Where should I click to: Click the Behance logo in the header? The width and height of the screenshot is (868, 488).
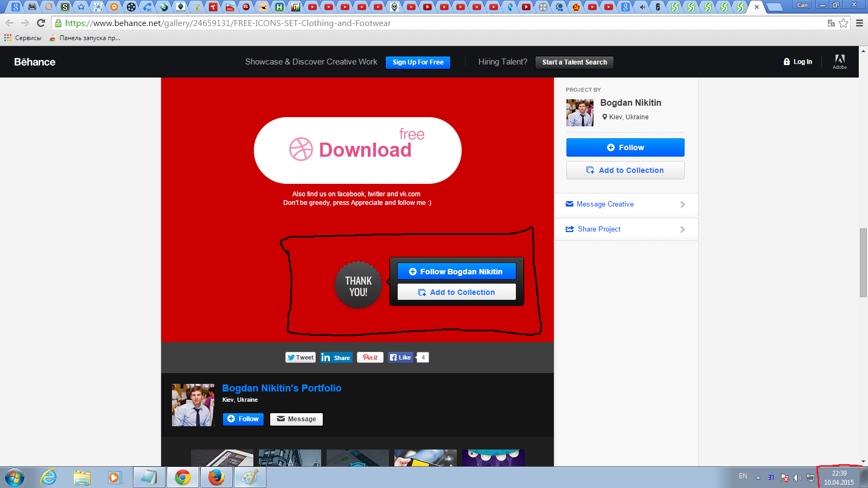coord(35,62)
